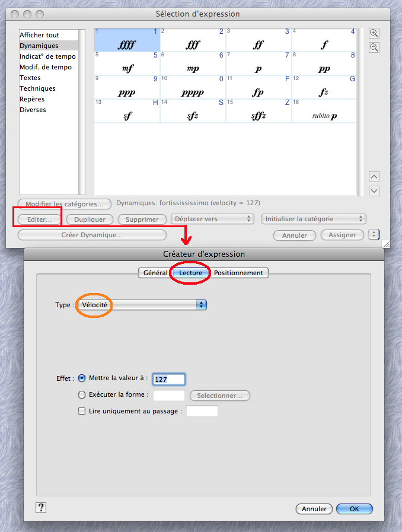Select the Exécuter la forme radio
Viewport: 402px width, 532px height.
click(82, 395)
